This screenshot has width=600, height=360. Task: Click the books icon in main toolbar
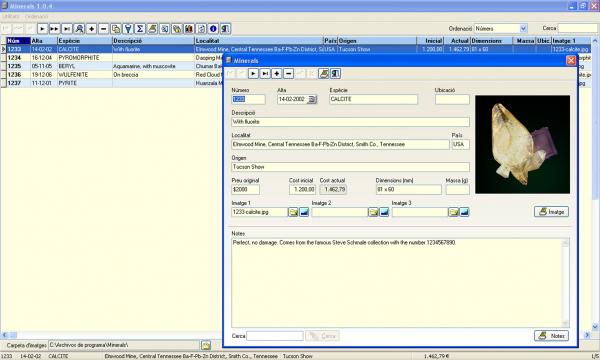click(189, 29)
